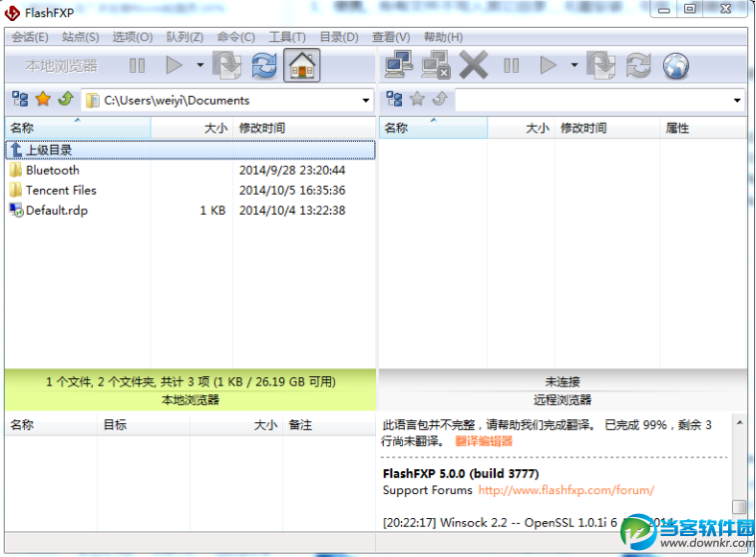Screen dimensions: 756x557
Task: Click the queue 目标 column header
Action: [144, 425]
